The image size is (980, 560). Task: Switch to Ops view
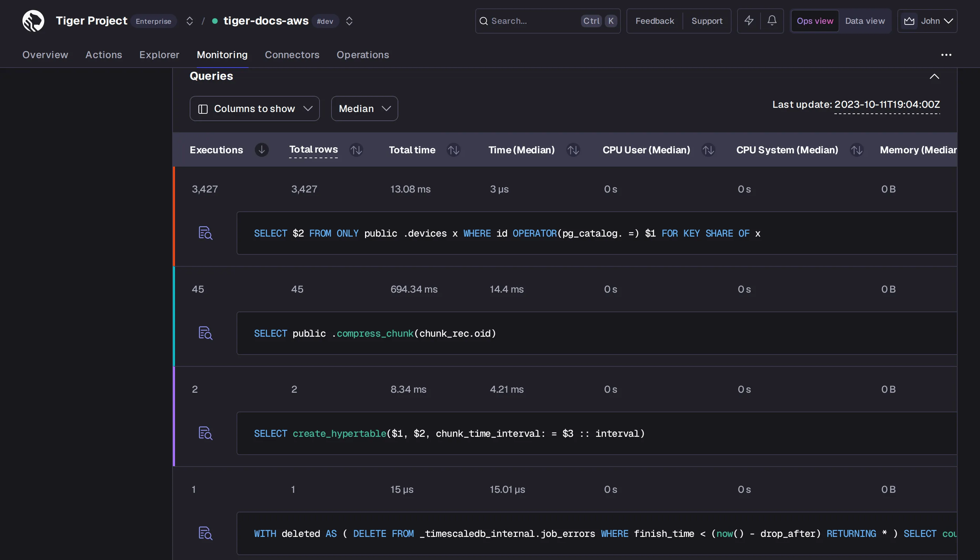click(x=814, y=21)
